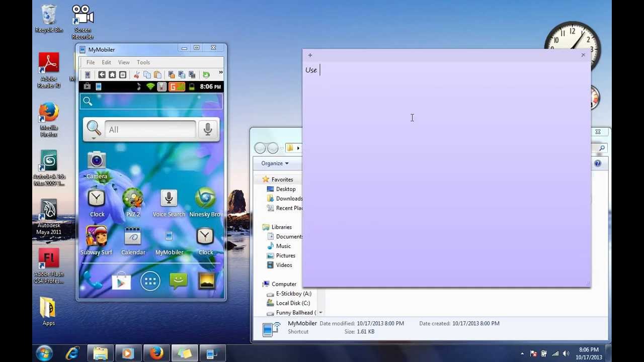644x362 pixels.
Task: Tap the Voice Search app icon
Action: [x=169, y=203]
